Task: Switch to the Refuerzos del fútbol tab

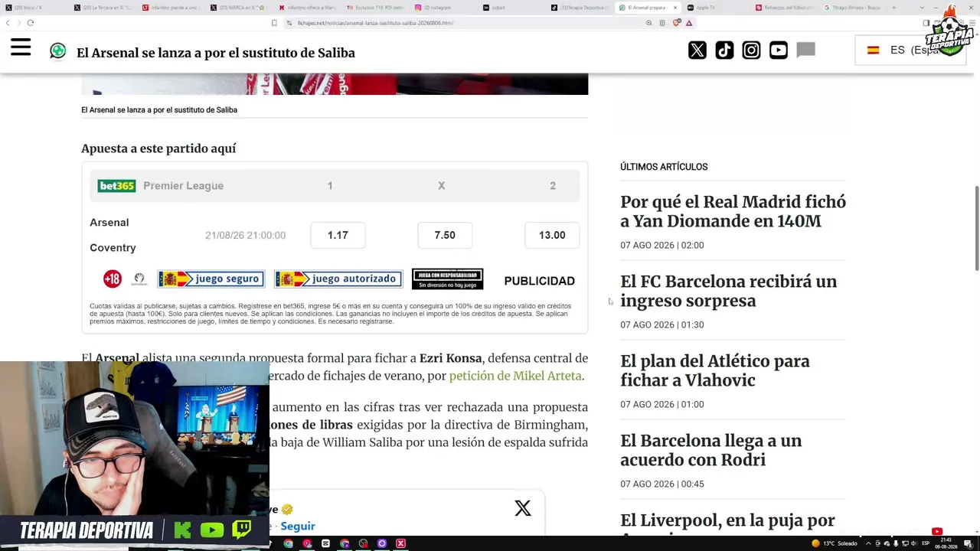Action: [x=784, y=8]
